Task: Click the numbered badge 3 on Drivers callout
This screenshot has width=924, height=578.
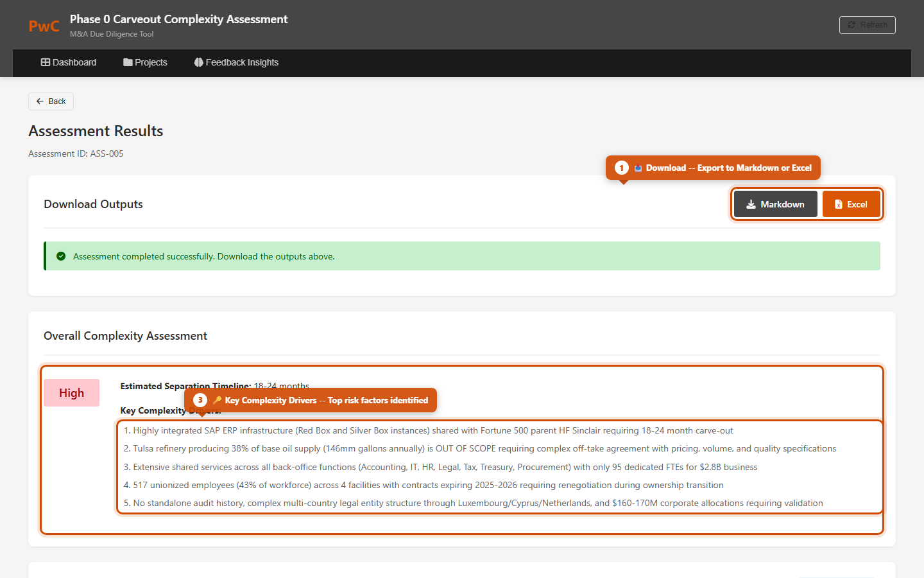Action: pos(200,400)
